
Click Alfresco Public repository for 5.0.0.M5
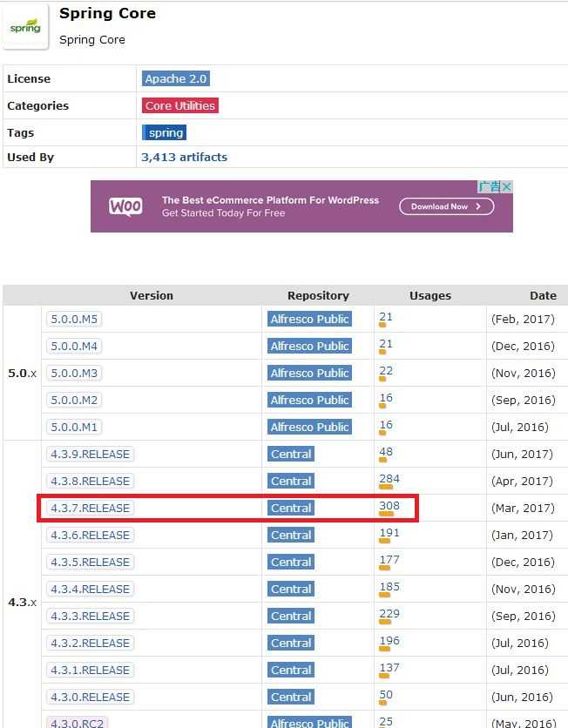tap(309, 319)
